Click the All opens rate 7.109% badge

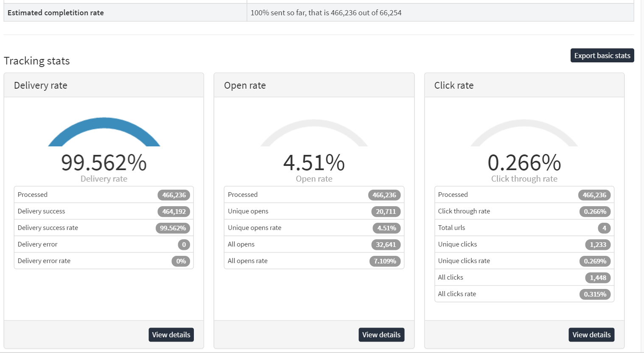click(x=385, y=261)
